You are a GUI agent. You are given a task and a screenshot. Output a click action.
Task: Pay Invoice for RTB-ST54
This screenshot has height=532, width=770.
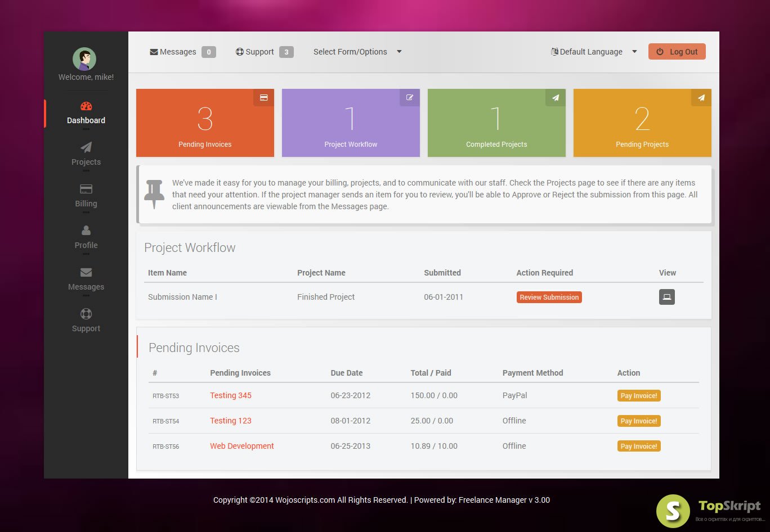(x=639, y=421)
